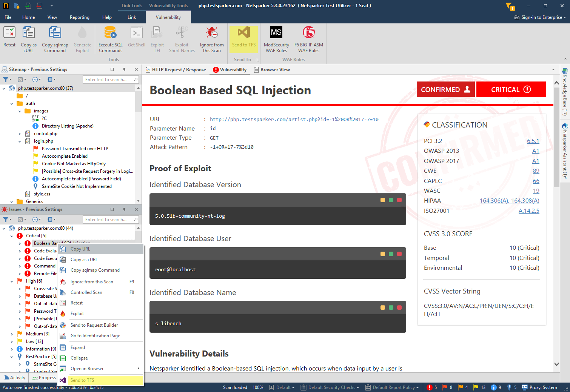The image size is (570, 392).
Task: Toggle the Activity panel at bottom left
Action: pos(14,377)
